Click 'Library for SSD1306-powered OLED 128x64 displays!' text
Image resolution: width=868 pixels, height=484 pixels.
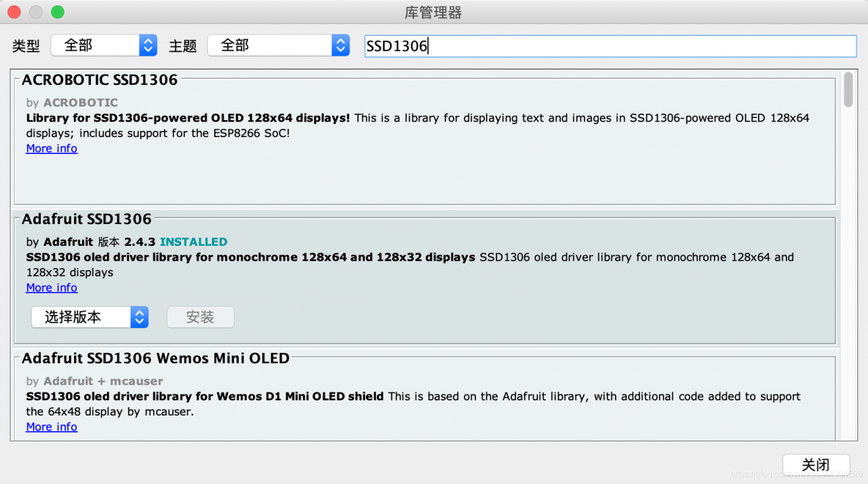(x=189, y=118)
